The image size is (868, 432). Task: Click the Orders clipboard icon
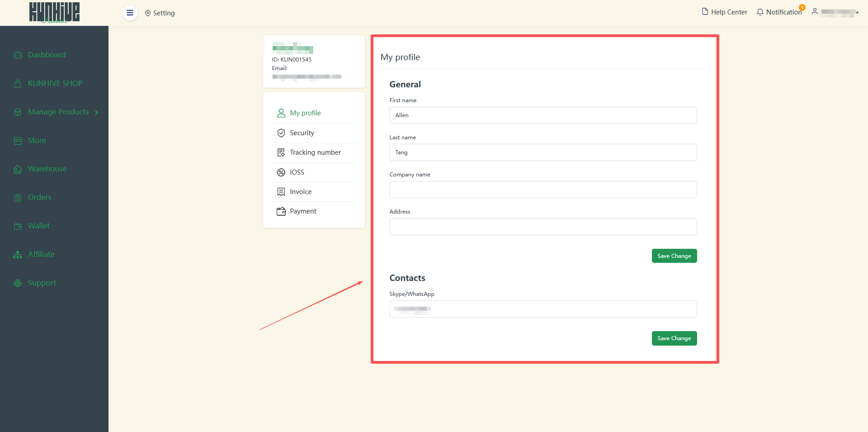click(18, 198)
